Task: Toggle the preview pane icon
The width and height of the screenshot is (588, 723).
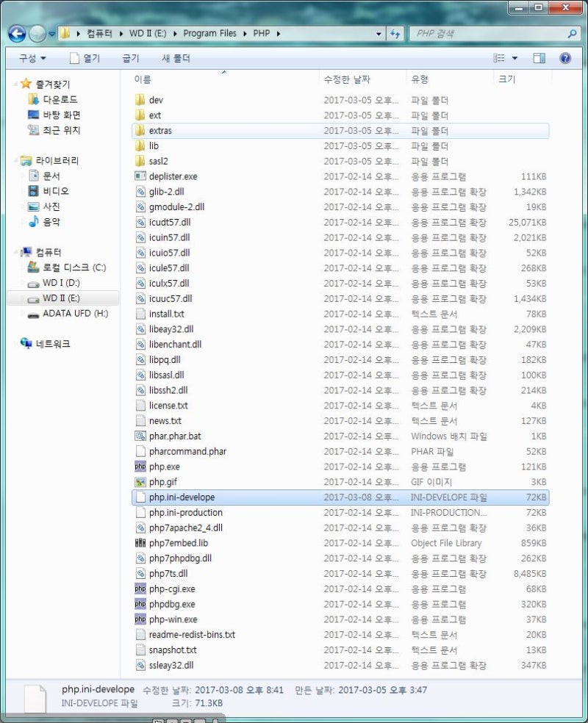Action: [x=539, y=58]
